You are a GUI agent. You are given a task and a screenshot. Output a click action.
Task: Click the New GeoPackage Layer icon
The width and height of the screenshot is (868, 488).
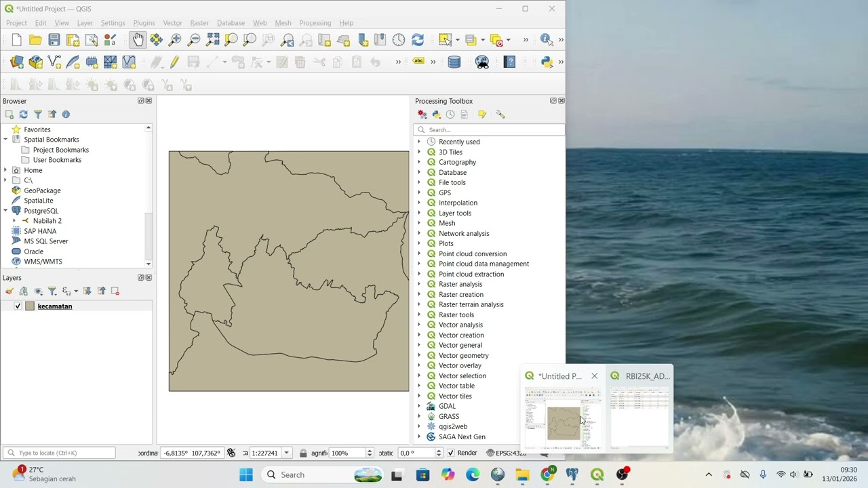[35, 62]
